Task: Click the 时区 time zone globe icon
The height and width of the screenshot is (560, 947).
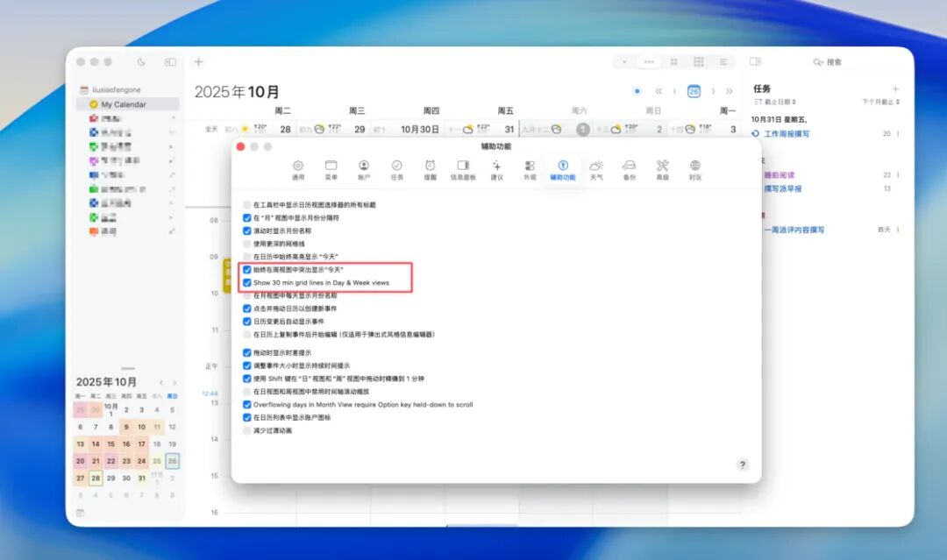Action: tap(695, 166)
